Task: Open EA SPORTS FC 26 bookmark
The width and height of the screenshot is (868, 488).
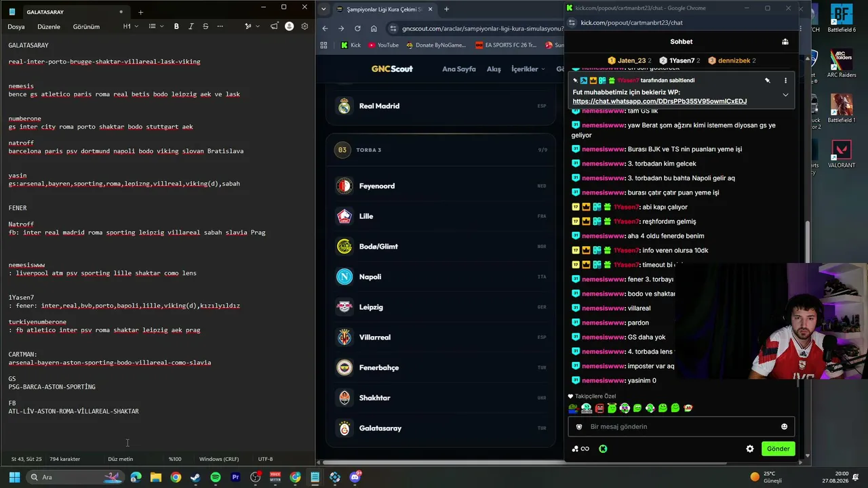Action: [506, 45]
